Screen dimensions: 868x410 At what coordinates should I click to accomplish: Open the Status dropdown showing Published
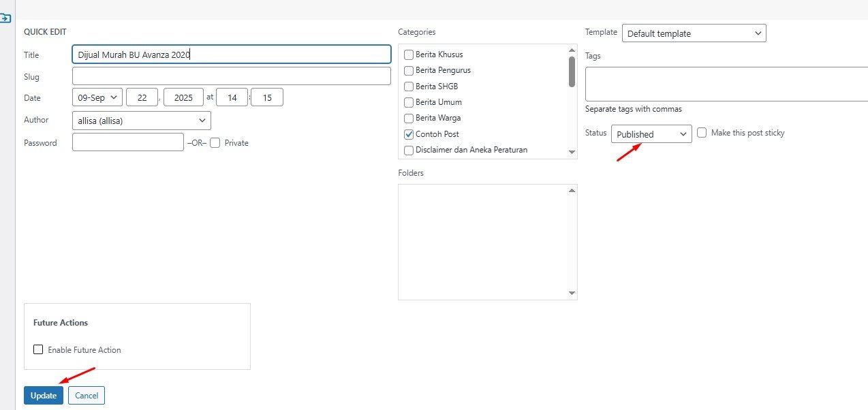tap(651, 134)
